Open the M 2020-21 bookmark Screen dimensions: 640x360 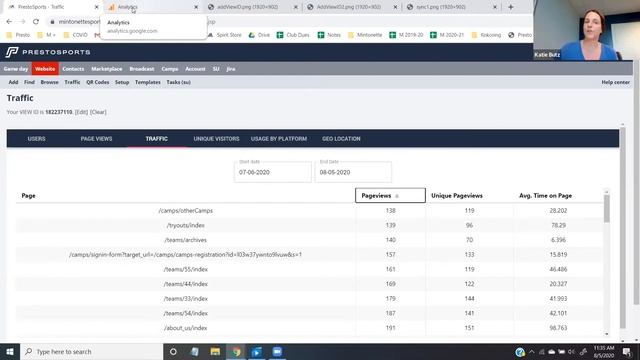[x=447, y=35]
